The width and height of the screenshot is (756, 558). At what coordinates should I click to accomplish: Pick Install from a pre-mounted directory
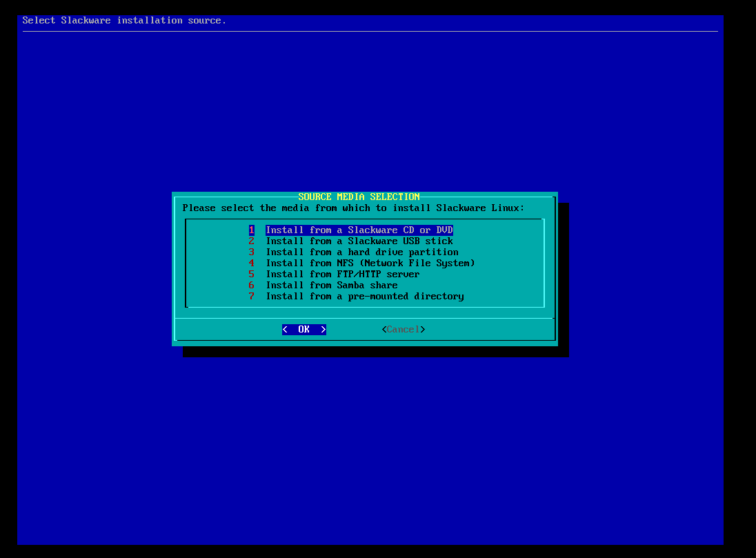click(364, 297)
